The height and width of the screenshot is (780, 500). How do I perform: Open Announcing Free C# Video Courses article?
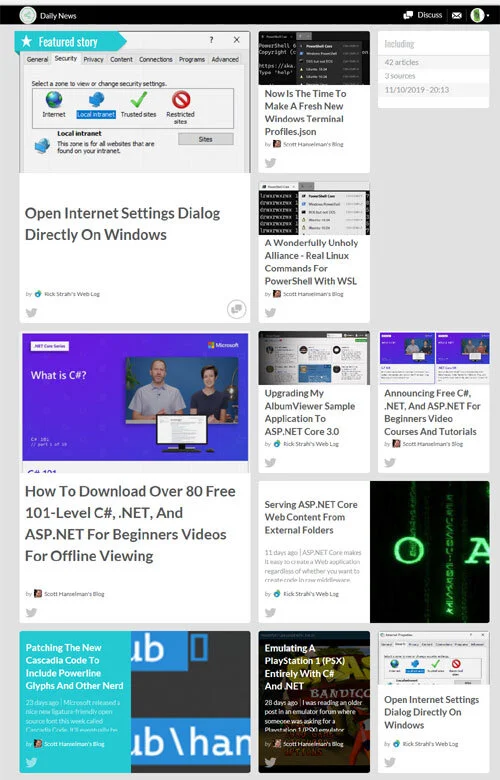pos(432,412)
